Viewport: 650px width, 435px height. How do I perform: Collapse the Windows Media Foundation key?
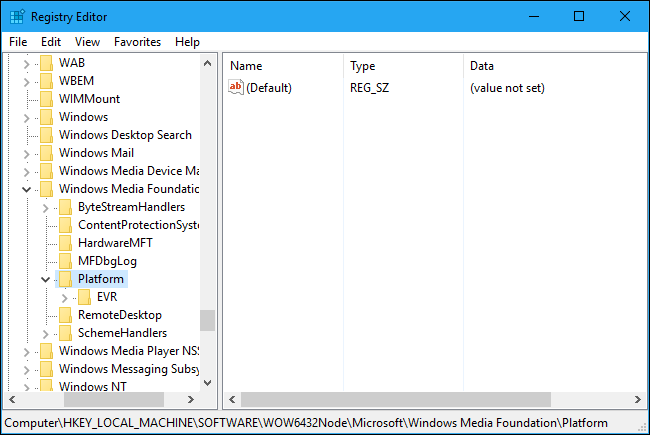[x=27, y=190]
